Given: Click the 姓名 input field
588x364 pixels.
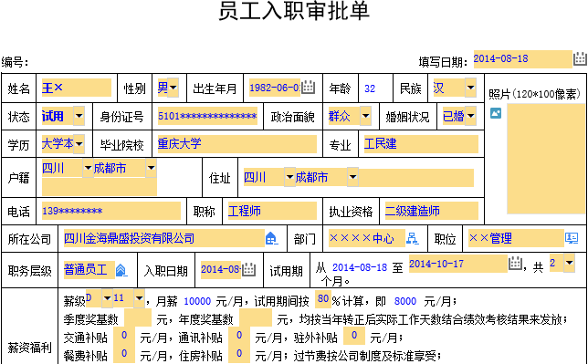Looking at the screenshot, I should tap(77, 88).
